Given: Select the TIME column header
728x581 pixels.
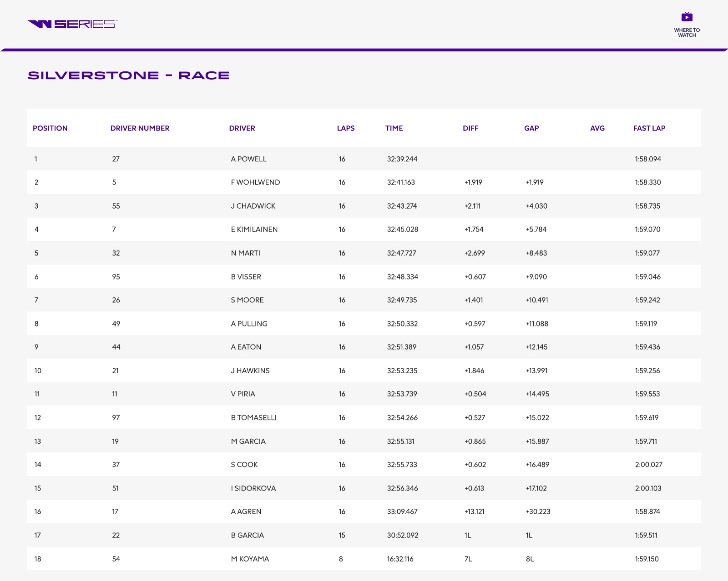Looking at the screenshot, I should pyautogui.click(x=394, y=128).
